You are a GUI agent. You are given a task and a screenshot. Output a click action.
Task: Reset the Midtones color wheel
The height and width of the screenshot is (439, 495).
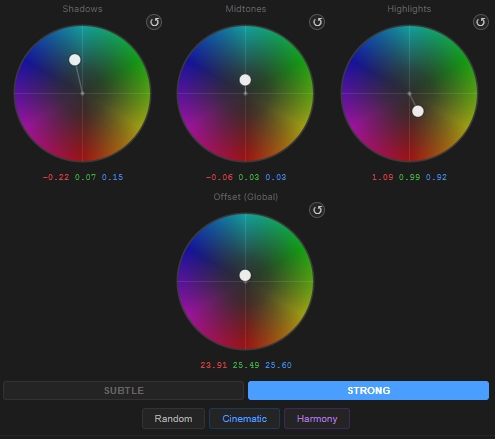coord(317,22)
